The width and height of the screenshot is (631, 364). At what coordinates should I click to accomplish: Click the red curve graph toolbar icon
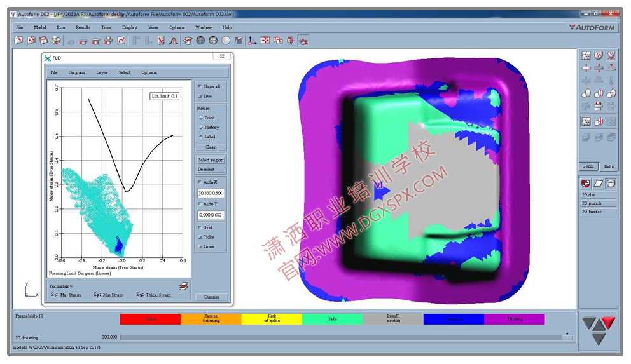pyautogui.click(x=121, y=41)
